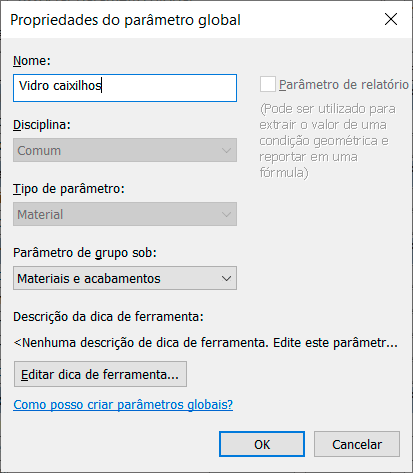Click the Nome: field label
This screenshot has height=473, width=413.
[32, 61]
